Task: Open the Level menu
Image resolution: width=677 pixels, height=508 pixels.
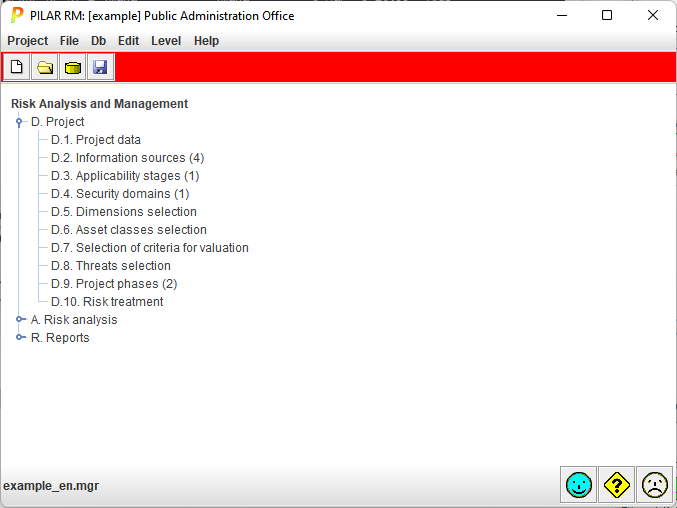Action: tap(166, 41)
